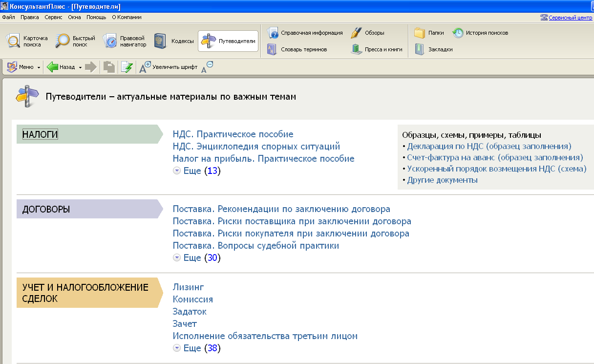The height and width of the screenshot is (364, 594).
Task: Open Декларация по НДС образец
Action: coord(489,146)
